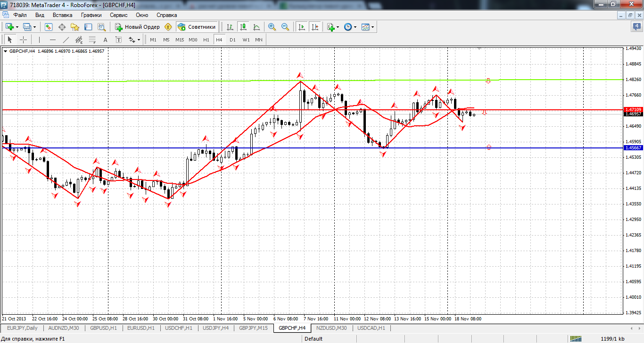Viewport: 644px width, 343px height.
Task: Toggle the Советники auto-trading button
Action: point(197,27)
